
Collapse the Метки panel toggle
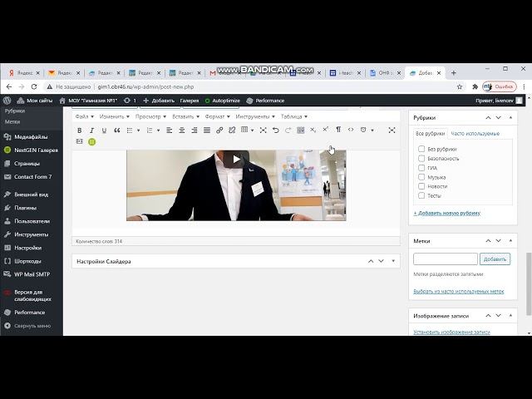pos(510,241)
